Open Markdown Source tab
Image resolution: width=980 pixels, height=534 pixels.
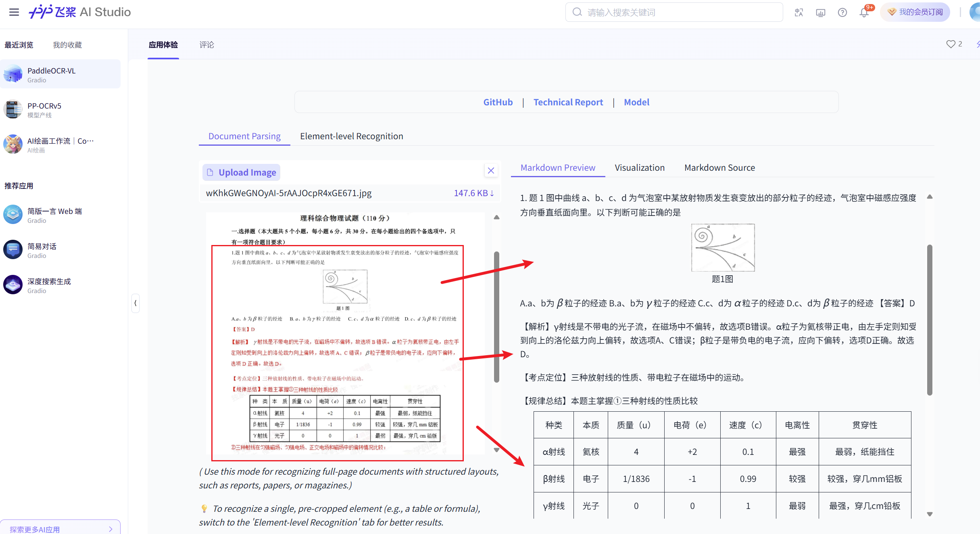[x=719, y=168]
